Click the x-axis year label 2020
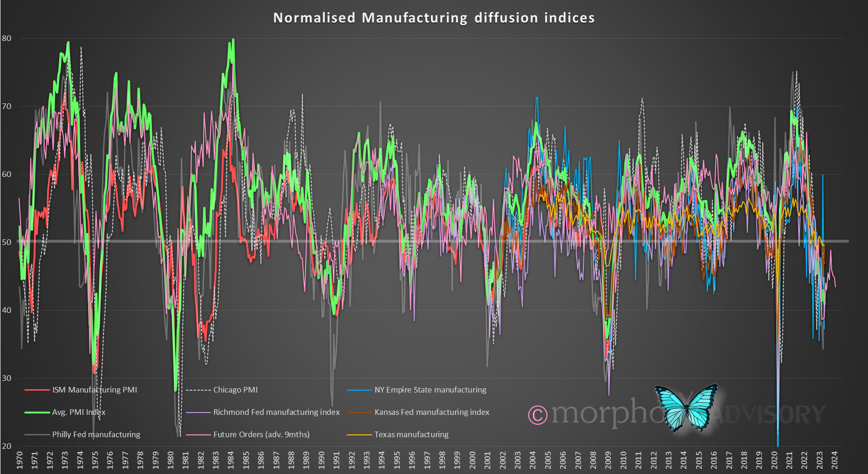 click(774, 460)
